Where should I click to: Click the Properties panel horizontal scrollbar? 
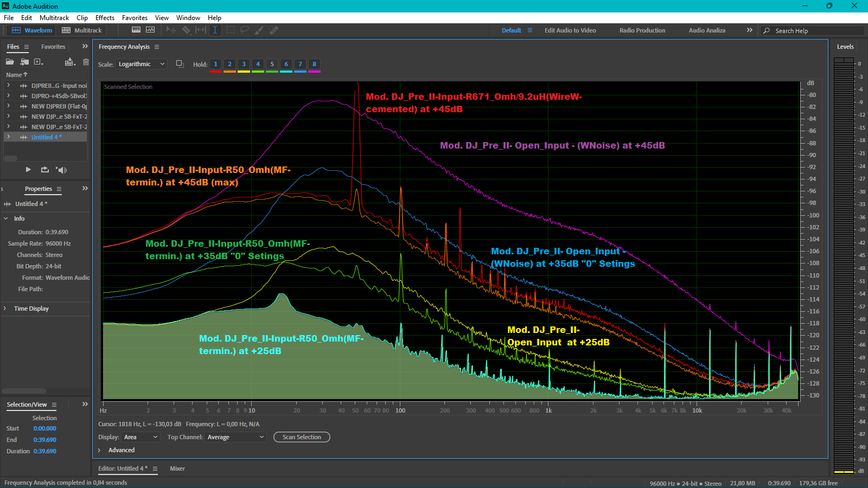point(24,391)
